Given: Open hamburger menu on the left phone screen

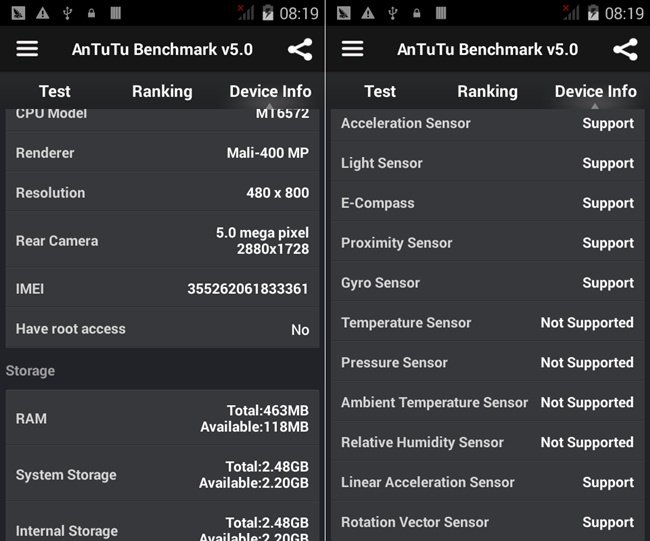Looking at the screenshot, I should [x=27, y=49].
